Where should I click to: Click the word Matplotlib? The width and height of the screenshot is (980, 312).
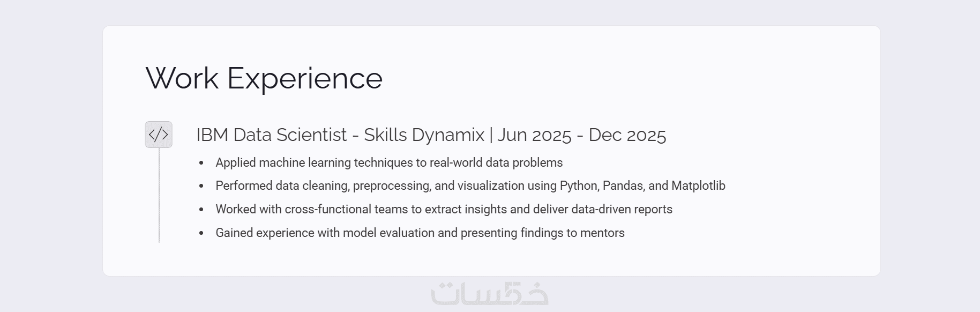698,186
